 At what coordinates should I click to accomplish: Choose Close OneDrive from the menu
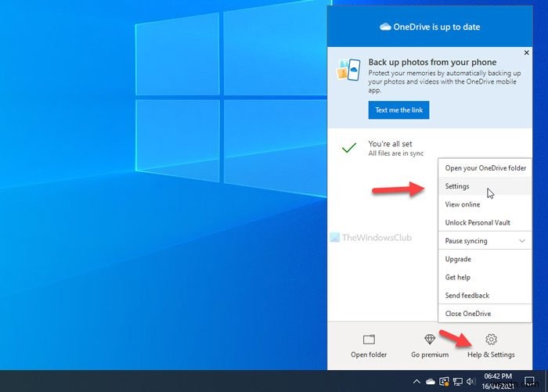[x=485, y=314]
